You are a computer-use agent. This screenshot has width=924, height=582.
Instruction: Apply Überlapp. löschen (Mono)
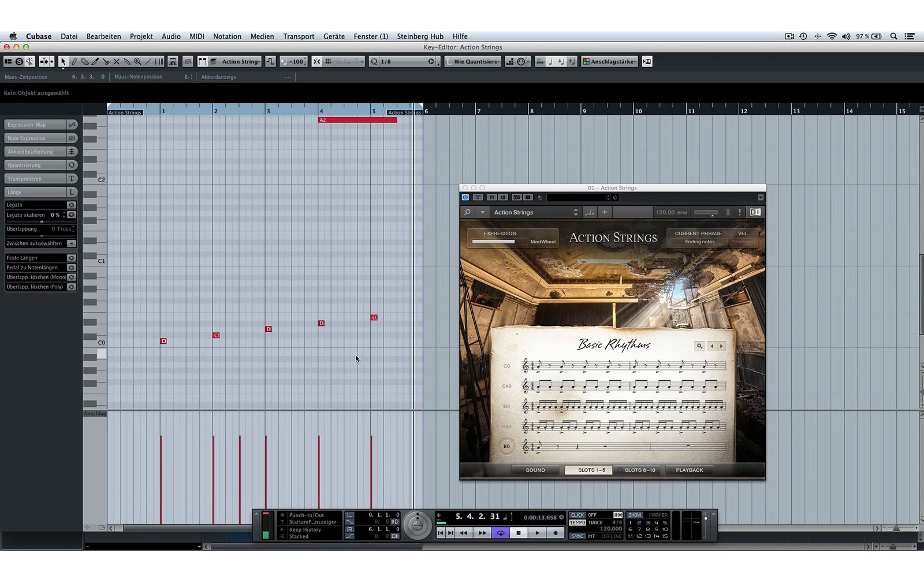click(72, 277)
